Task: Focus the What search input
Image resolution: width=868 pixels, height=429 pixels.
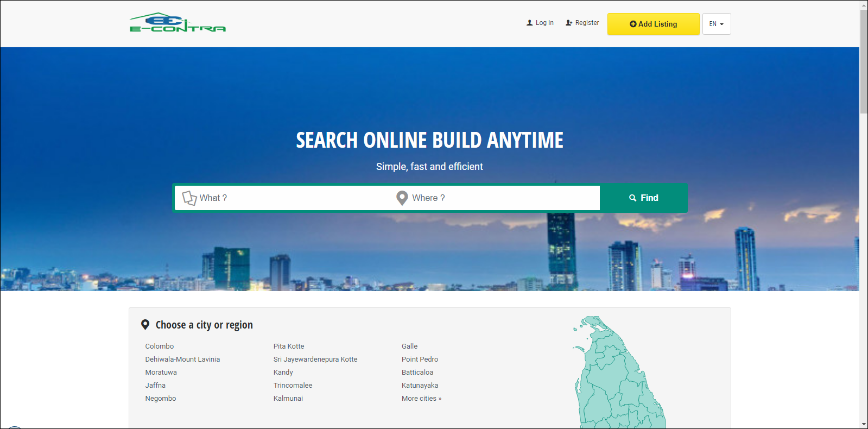Action: [293, 198]
